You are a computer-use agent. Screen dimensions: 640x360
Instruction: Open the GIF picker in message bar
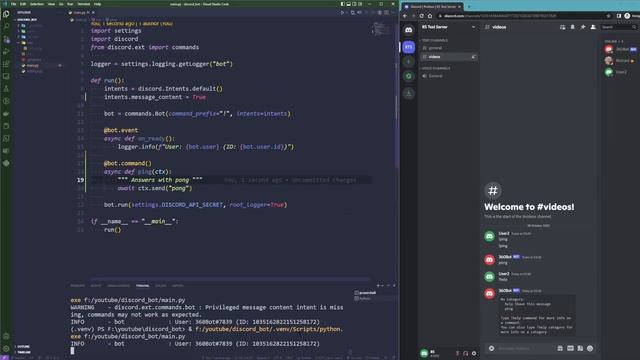click(570, 348)
